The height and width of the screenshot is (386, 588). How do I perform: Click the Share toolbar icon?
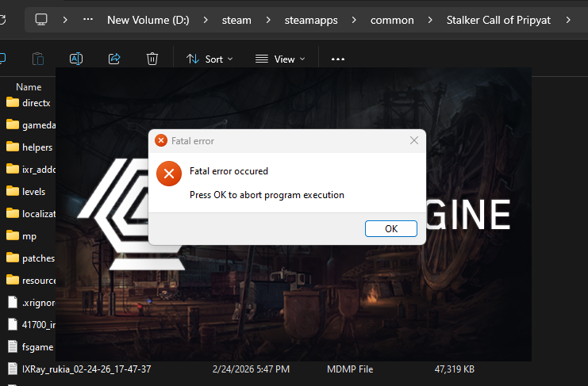tap(114, 59)
